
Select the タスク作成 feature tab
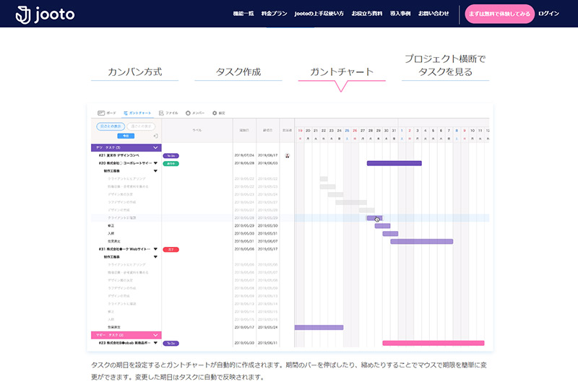click(238, 72)
